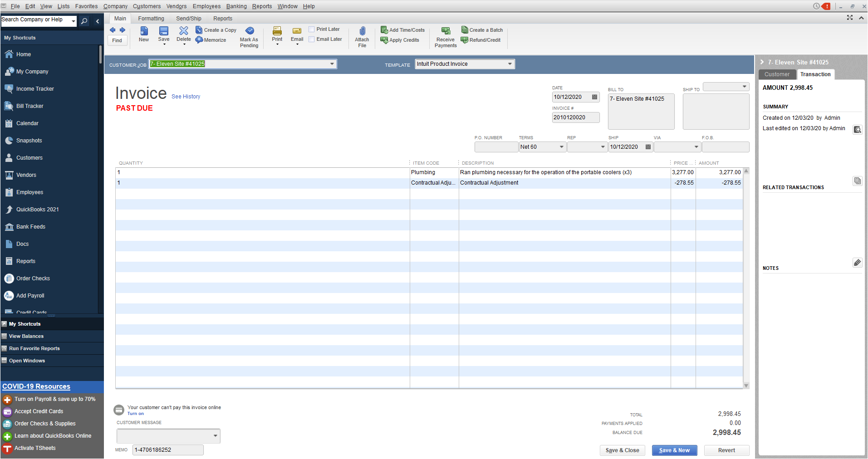868x459 pixels.
Task: Open Receive Payments from the toolbar
Action: pos(446,31)
